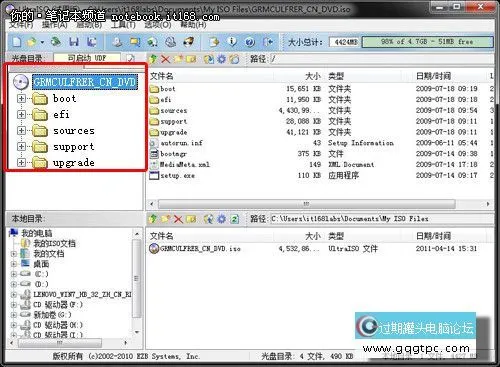Image resolution: width=500 pixels, height=367 pixels.
Task: Click the green Up arrow in local pane toolbar
Action: (153, 219)
